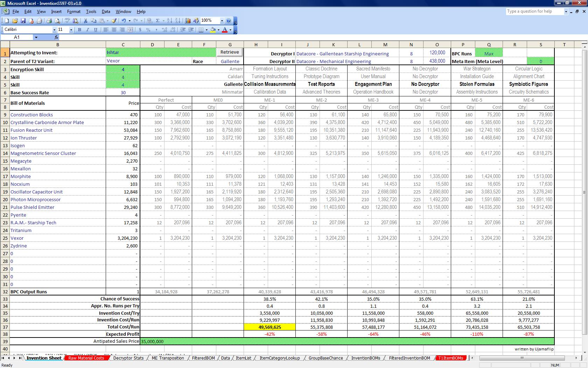Decrease the cell indent
The image size is (588, 368).
[x=183, y=30]
